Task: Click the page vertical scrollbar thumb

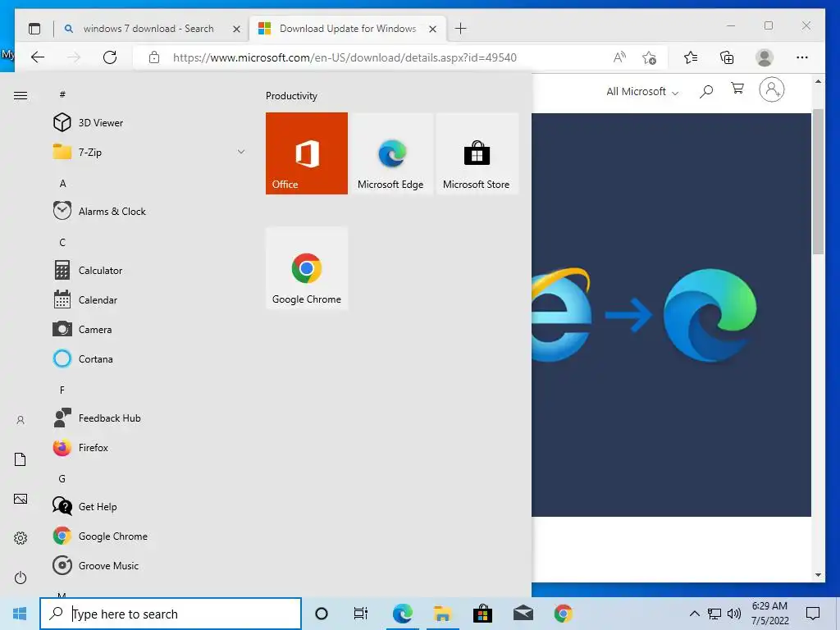Action: point(818,182)
